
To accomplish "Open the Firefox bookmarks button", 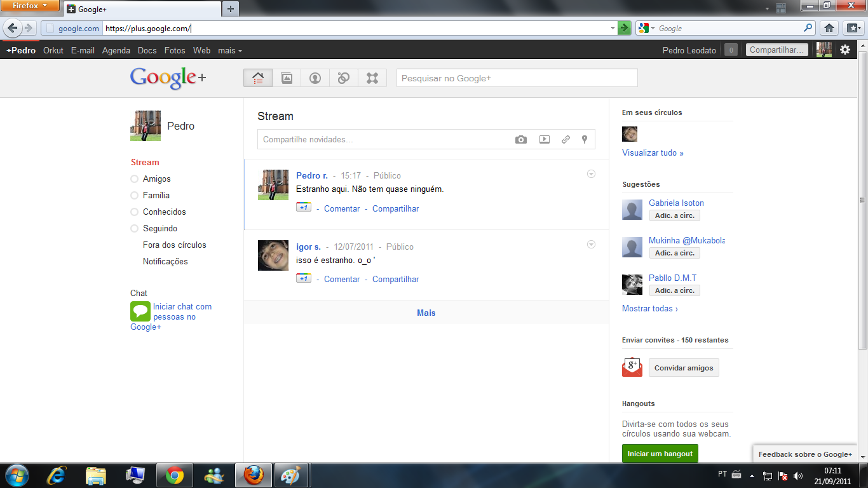I will (x=852, y=28).
